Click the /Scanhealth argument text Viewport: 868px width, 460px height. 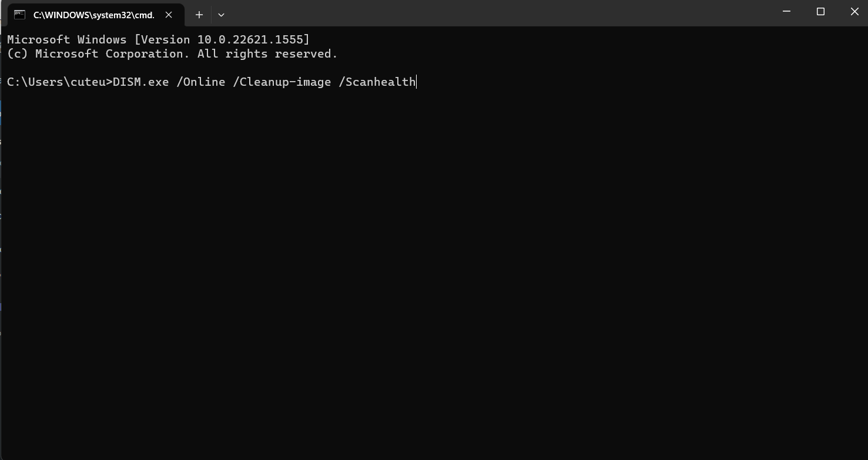click(377, 82)
